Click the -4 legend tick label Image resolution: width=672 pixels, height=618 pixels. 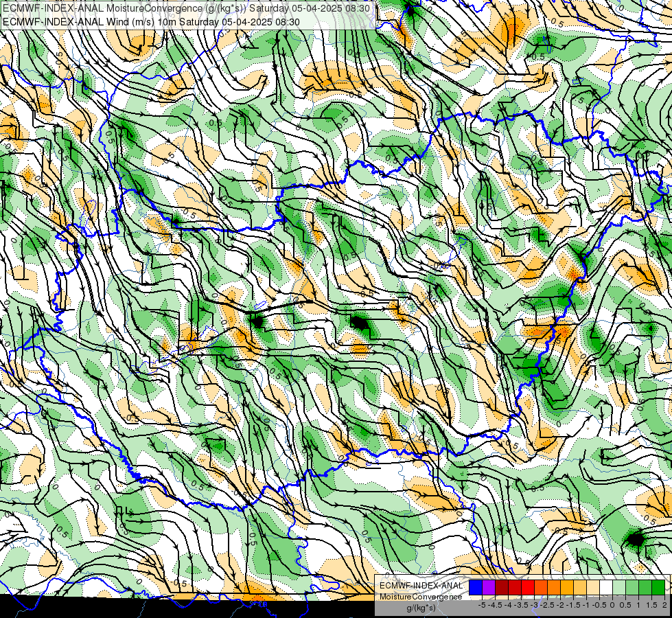click(508, 605)
